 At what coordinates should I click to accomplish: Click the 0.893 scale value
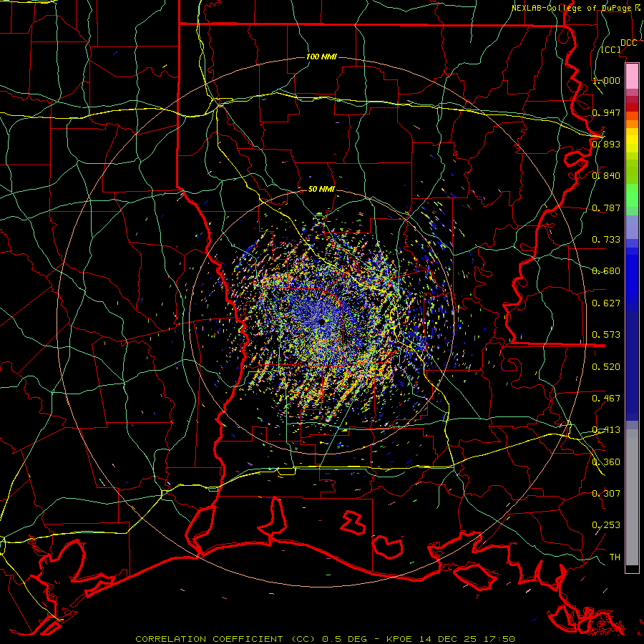(606, 144)
